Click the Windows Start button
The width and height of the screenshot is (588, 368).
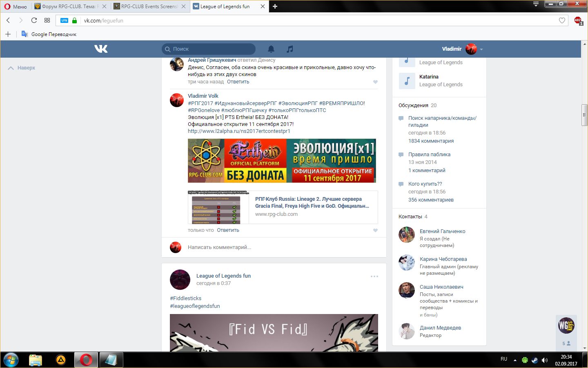tap(11, 360)
